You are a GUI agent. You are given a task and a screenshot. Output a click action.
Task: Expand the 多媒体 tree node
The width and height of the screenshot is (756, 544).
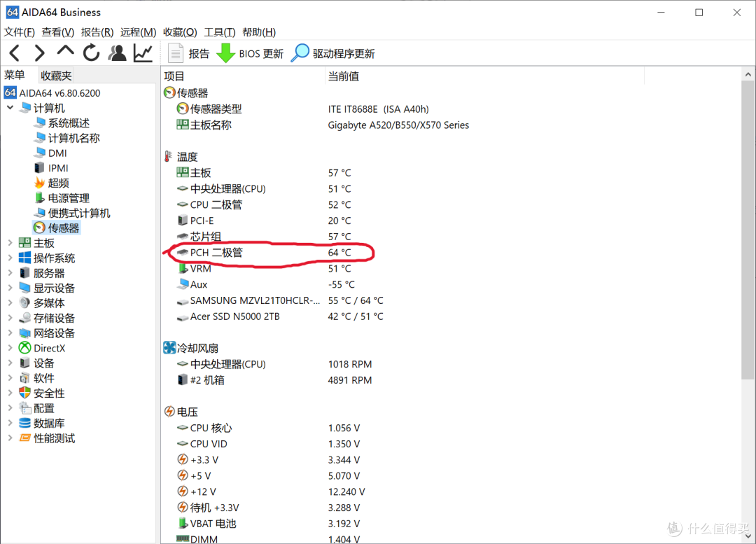[x=10, y=302]
